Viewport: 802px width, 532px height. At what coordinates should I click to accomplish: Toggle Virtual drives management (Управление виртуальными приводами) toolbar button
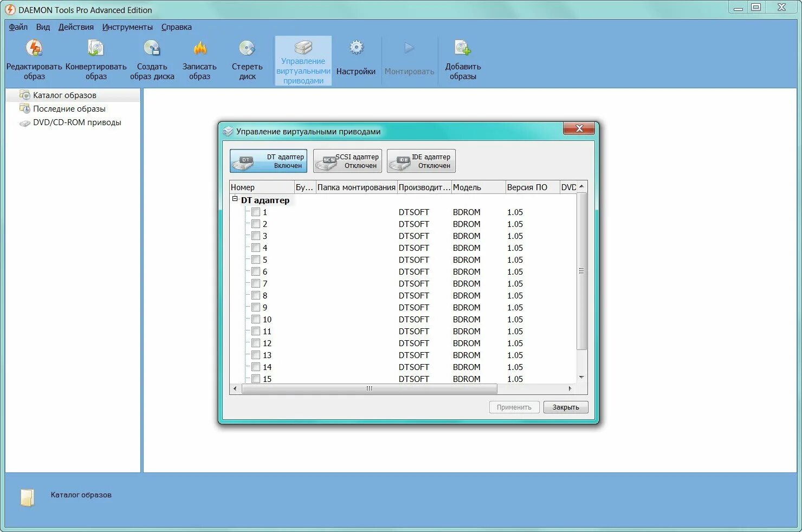tap(303, 61)
